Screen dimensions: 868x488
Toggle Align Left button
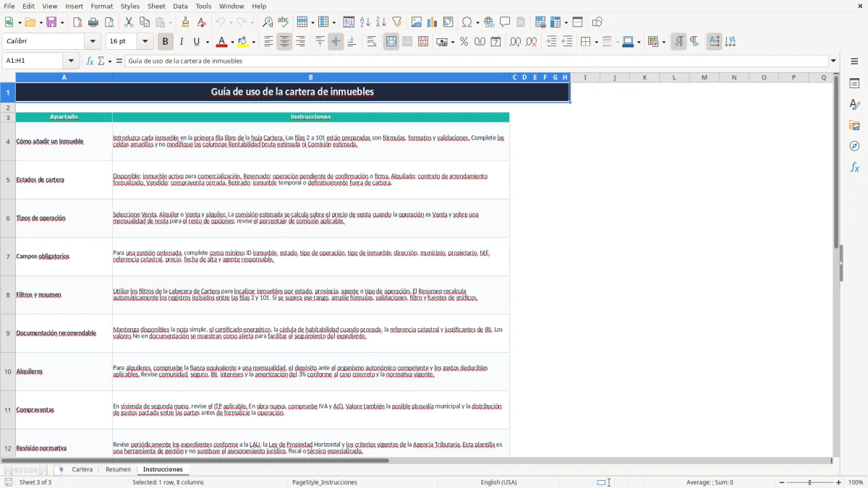[268, 42]
